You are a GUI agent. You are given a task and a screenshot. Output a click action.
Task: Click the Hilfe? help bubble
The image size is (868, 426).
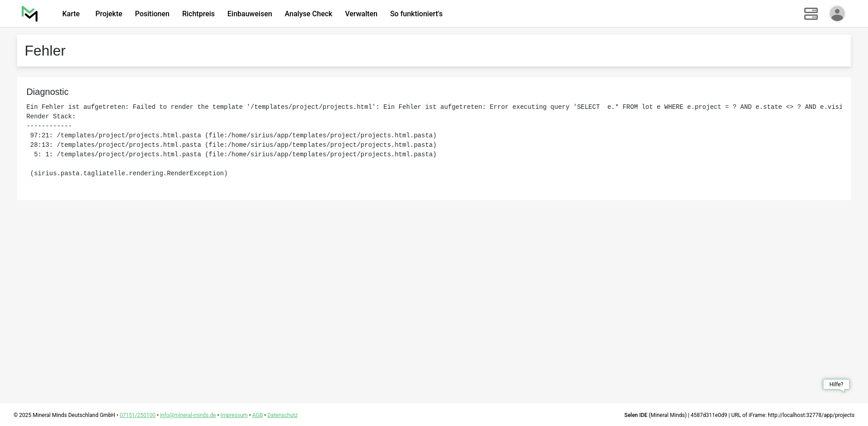point(836,384)
